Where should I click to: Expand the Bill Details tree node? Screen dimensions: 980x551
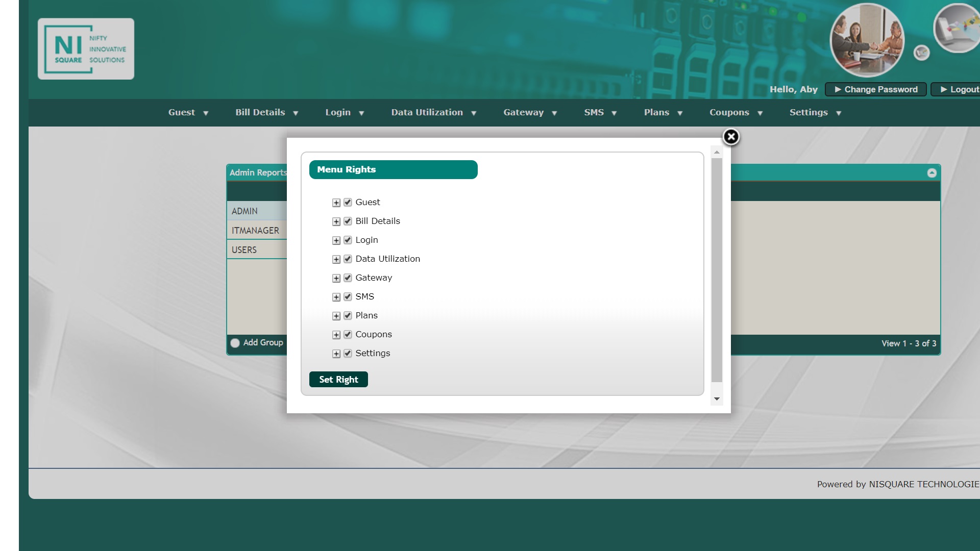pyautogui.click(x=336, y=221)
